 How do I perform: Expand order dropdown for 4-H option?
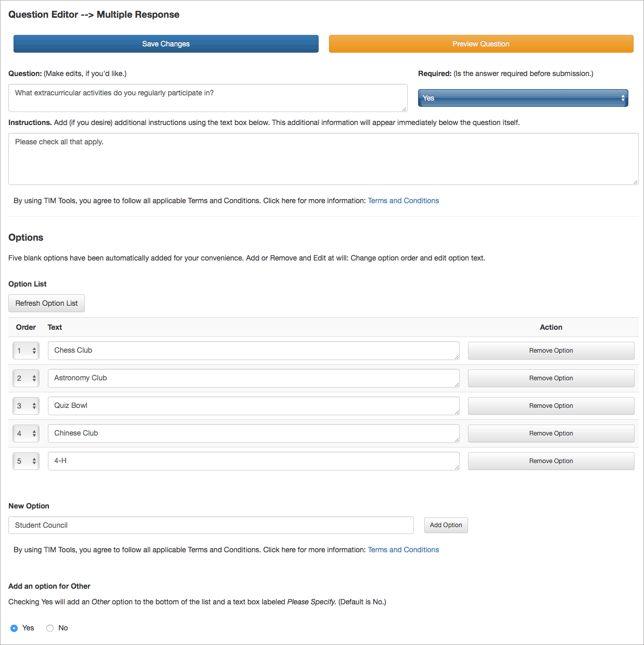pos(26,461)
